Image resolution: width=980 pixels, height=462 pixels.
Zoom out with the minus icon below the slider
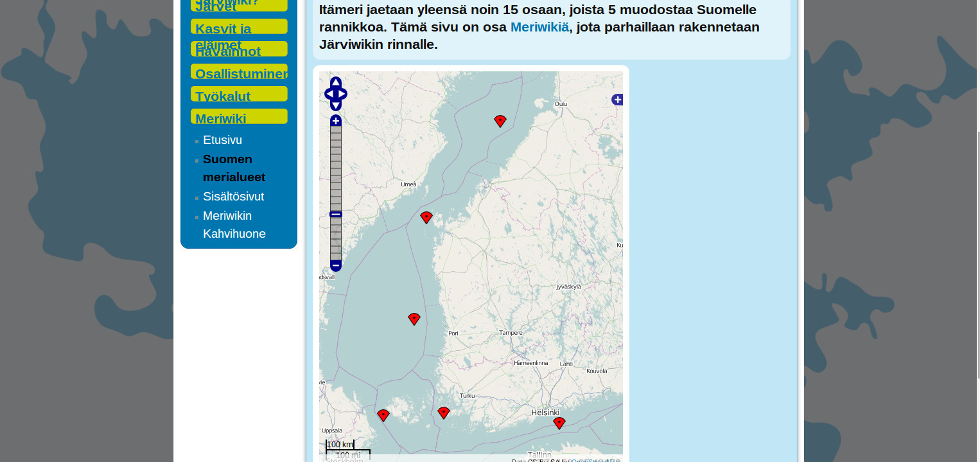(x=335, y=264)
